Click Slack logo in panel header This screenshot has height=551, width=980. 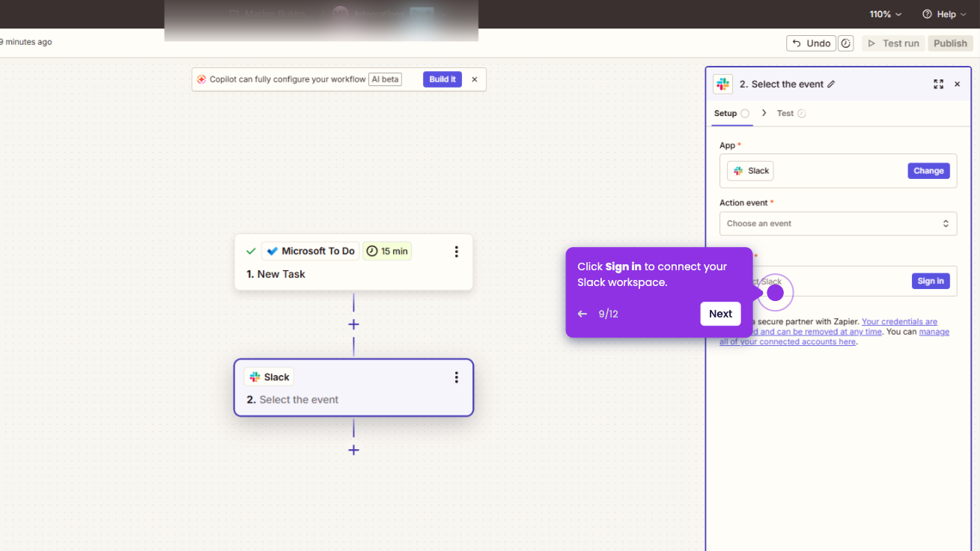[722, 85]
